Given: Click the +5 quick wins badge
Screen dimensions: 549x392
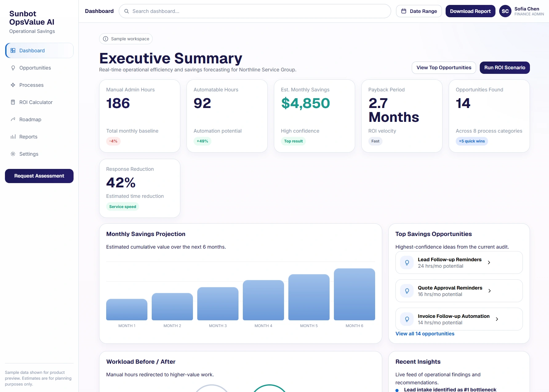Looking at the screenshot, I should pos(472,141).
